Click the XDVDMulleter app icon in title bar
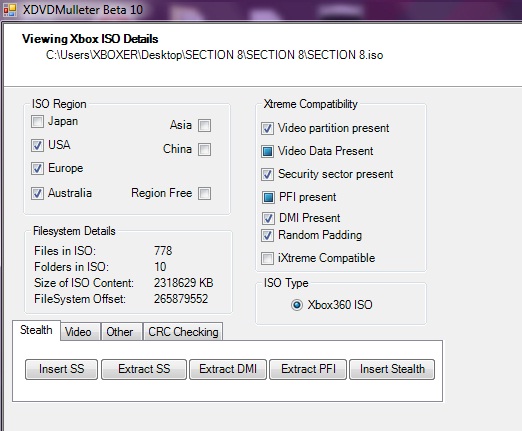 [10, 10]
